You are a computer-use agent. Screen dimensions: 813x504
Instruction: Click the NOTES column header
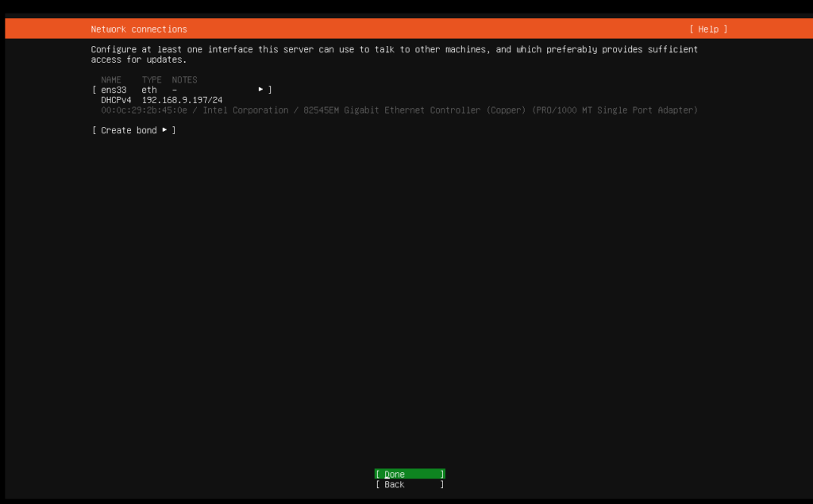184,80
